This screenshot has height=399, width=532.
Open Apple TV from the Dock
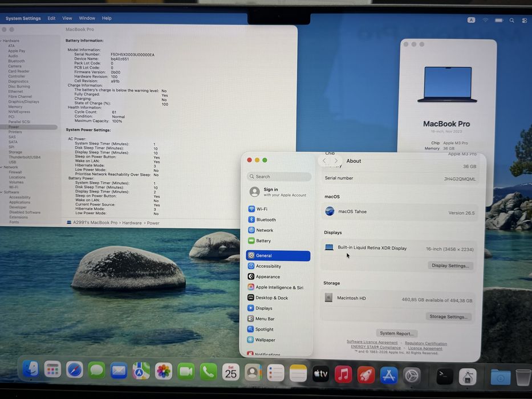click(320, 374)
